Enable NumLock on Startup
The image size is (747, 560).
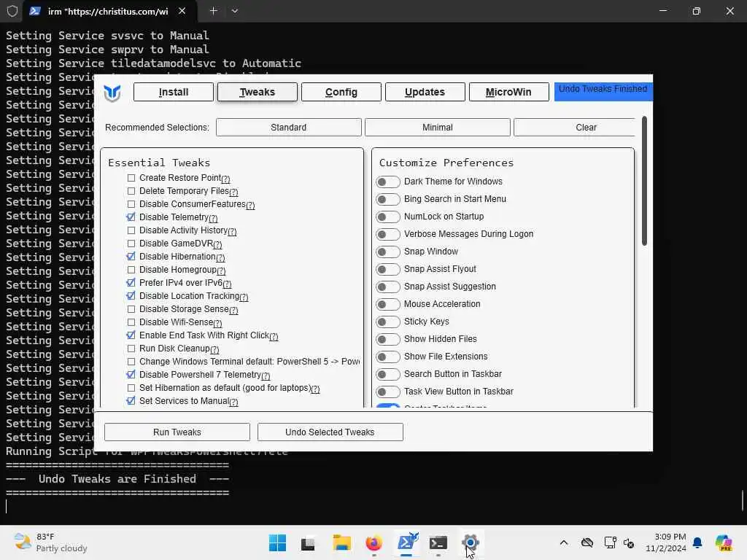(x=388, y=217)
